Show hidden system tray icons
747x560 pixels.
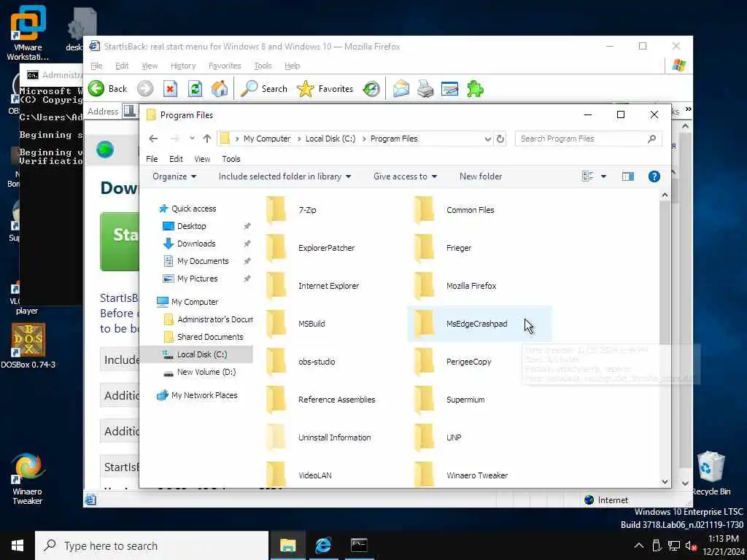pos(639,545)
